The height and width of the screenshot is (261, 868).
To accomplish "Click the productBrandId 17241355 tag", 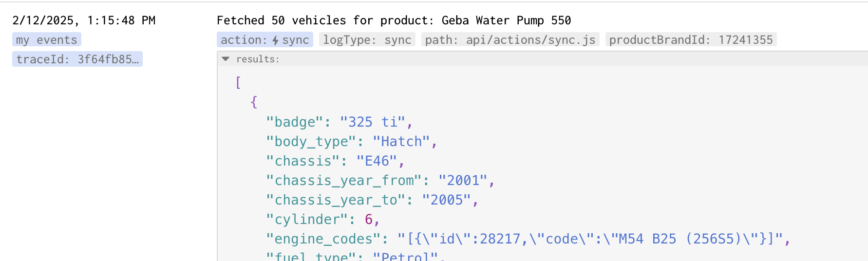I will 691,39.
